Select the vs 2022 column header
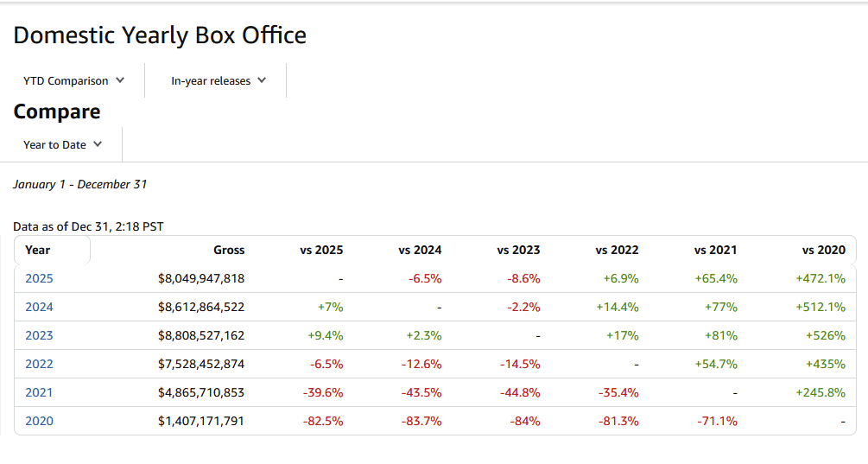 click(x=617, y=250)
